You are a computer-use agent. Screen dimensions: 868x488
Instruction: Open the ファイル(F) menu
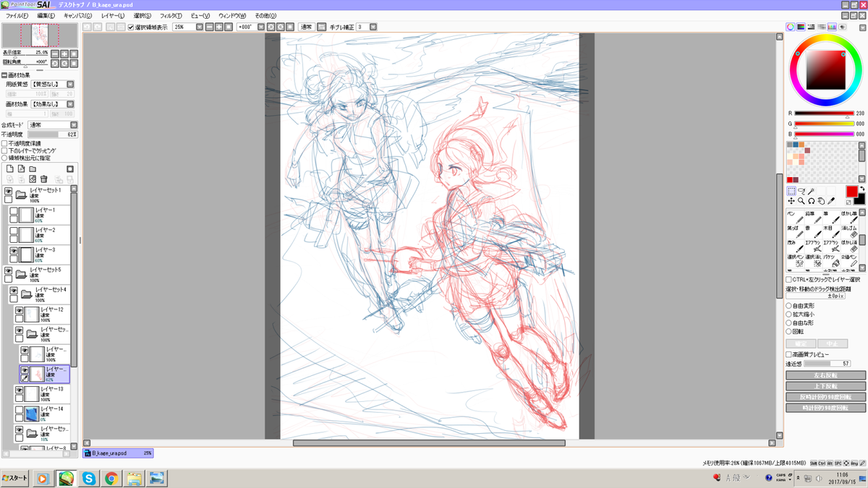[x=17, y=14]
